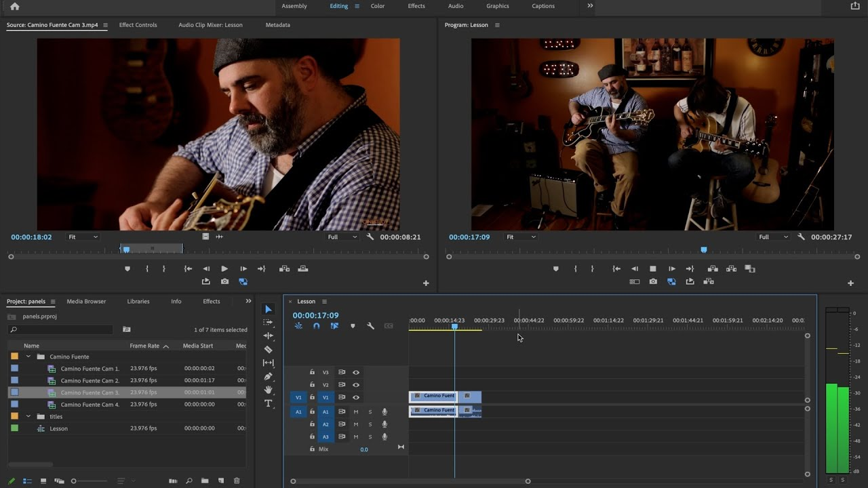Viewport: 868px width, 488px height.
Task: Hide video track V1 output
Action: point(355,397)
